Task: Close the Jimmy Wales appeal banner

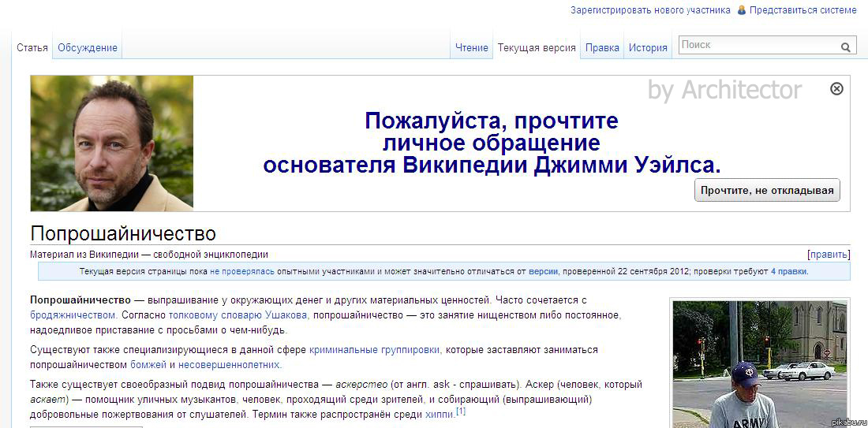Action: 836,88
